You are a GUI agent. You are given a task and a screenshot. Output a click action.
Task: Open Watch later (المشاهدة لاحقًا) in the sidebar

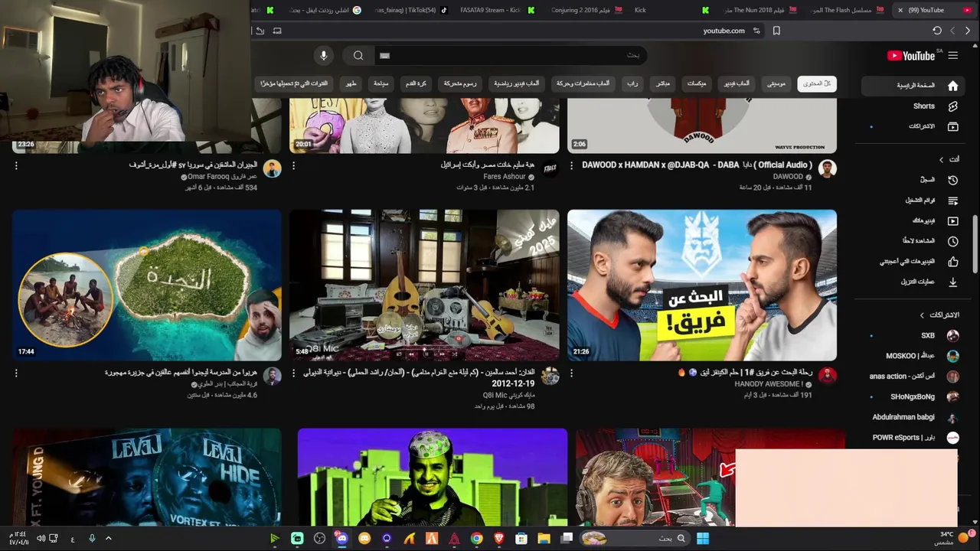coord(913,241)
